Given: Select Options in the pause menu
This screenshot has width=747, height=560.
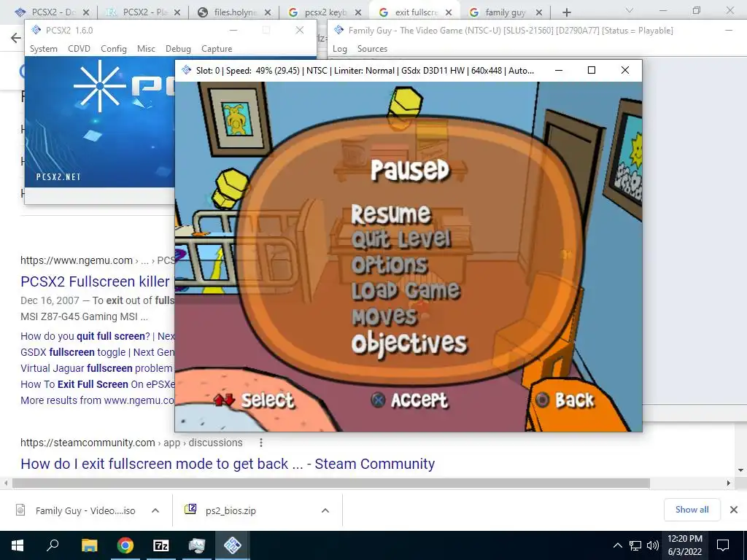Looking at the screenshot, I should tap(390, 265).
